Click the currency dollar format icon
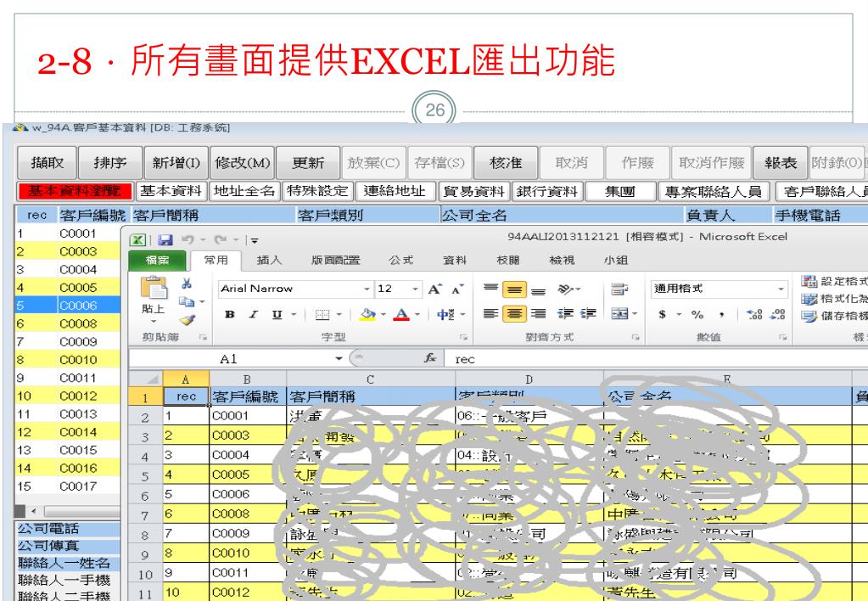 click(x=662, y=314)
